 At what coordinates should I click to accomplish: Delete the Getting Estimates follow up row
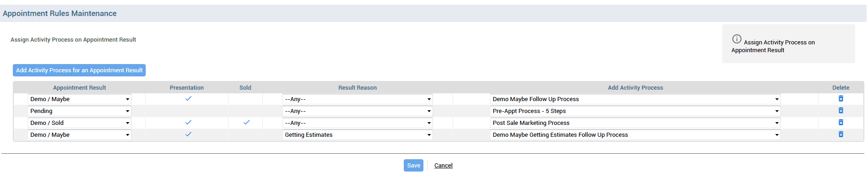coord(841,135)
